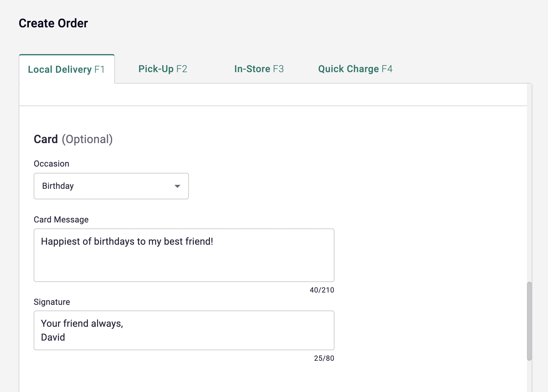Click the 25/80 signature character counter

(324, 358)
